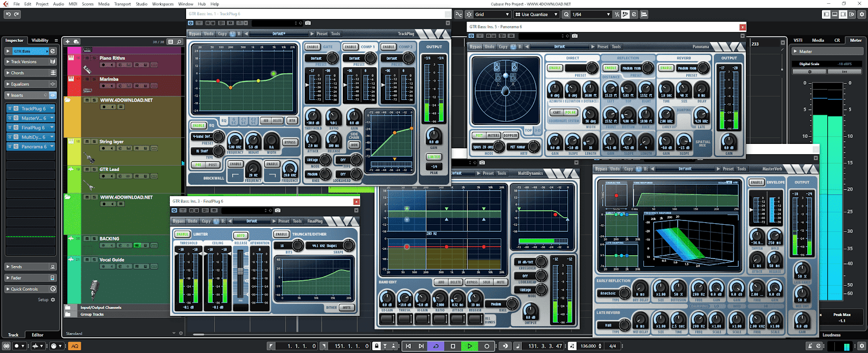
Task: Toggle Truncate/Dither Enable in FinalPlug
Action: 282,234
